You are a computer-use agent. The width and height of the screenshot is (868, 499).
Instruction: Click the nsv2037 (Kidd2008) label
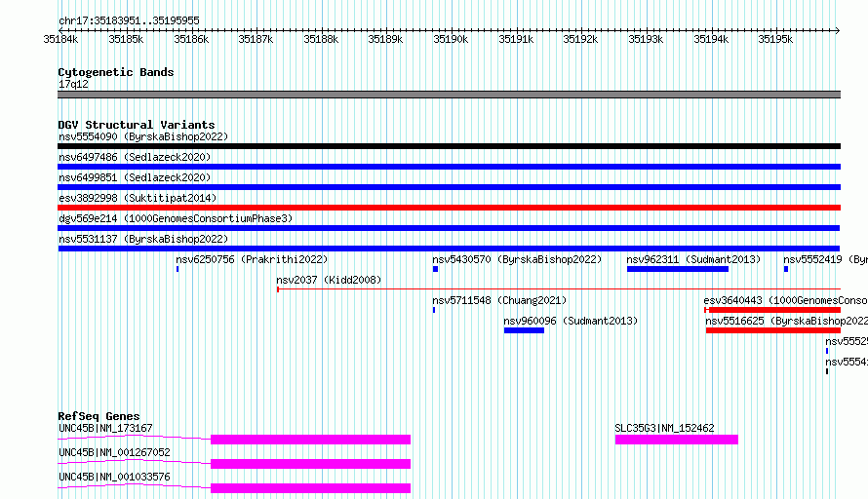(329, 280)
